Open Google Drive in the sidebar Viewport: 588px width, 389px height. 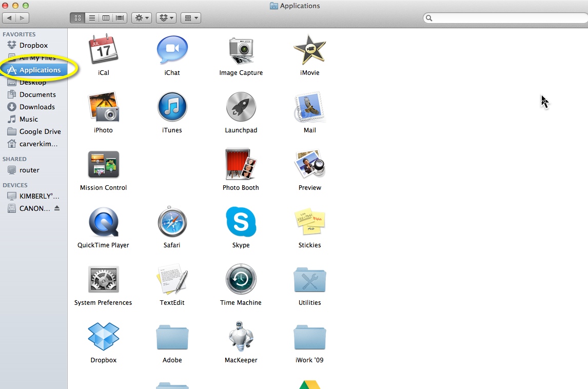pyautogui.click(x=34, y=132)
